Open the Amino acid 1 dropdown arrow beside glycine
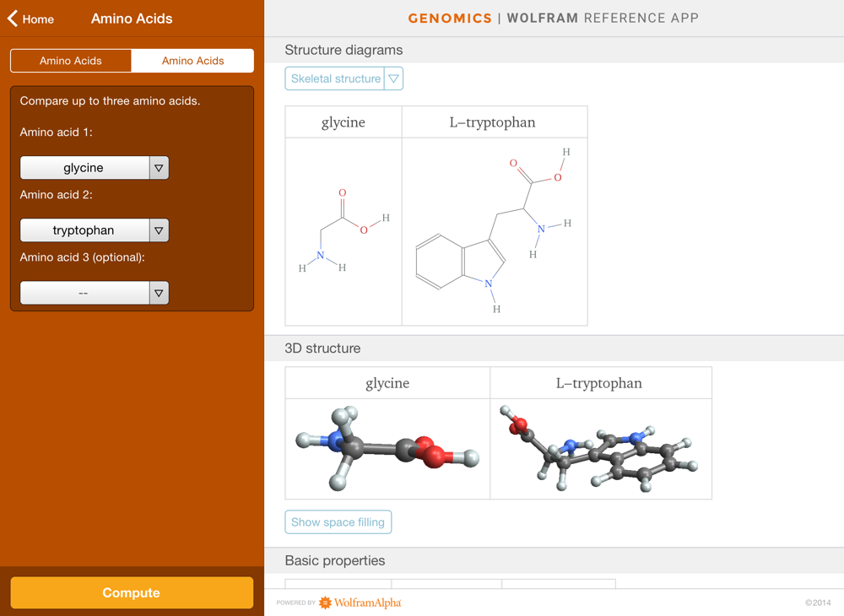This screenshot has width=844, height=616. click(159, 168)
